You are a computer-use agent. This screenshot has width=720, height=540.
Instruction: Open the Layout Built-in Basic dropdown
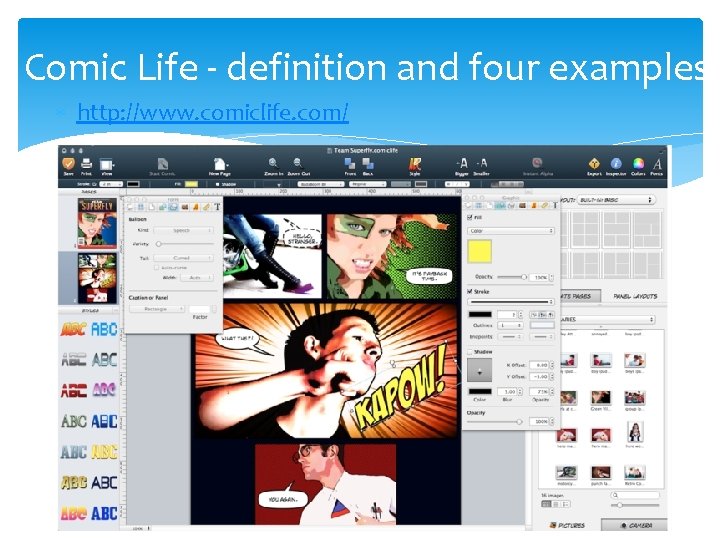(x=616, y=200)
